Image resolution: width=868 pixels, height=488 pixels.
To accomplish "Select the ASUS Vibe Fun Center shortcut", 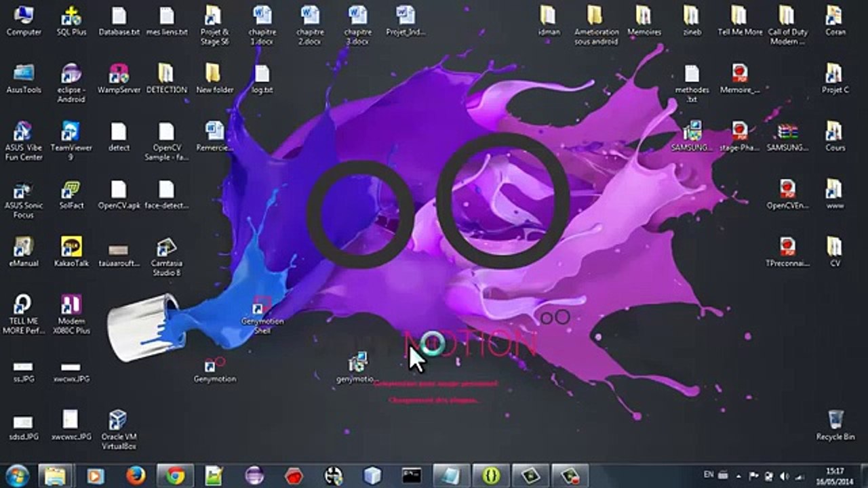I will click(x=24, y=141).
